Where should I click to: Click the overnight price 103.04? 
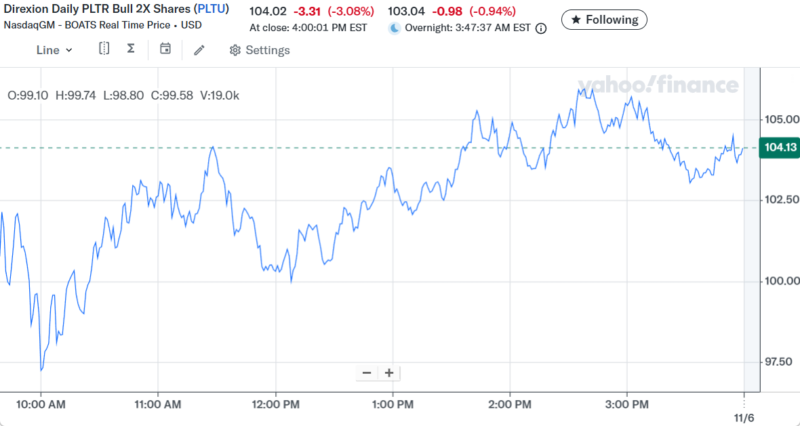point(407,10)
